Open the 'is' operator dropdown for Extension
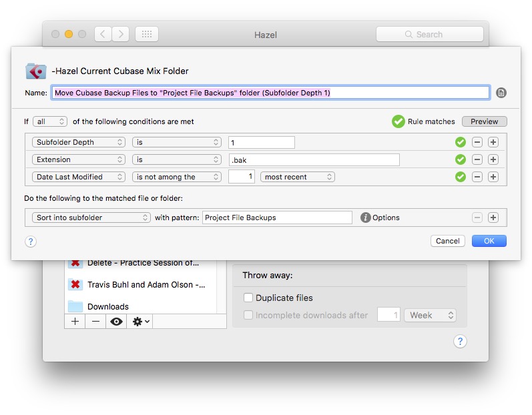532x415 pixels. tap(177, 159)
